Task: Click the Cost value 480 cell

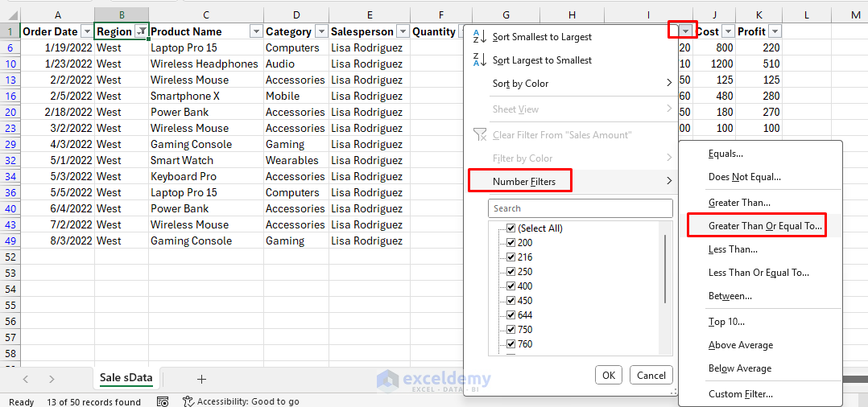Action: pyautogui.click(x=714, y=96)
